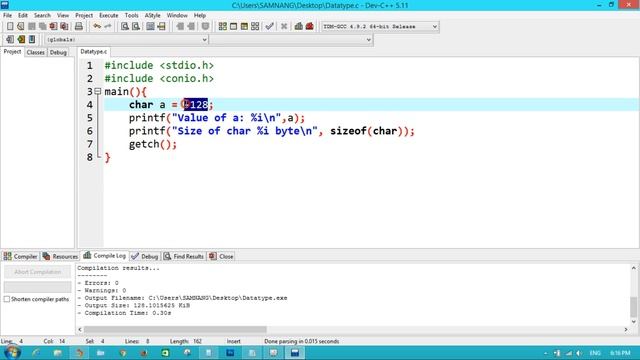640x360 pixels.
Task: Click the compile log horizontal scrollbar thumb
Action: [175, 329]
